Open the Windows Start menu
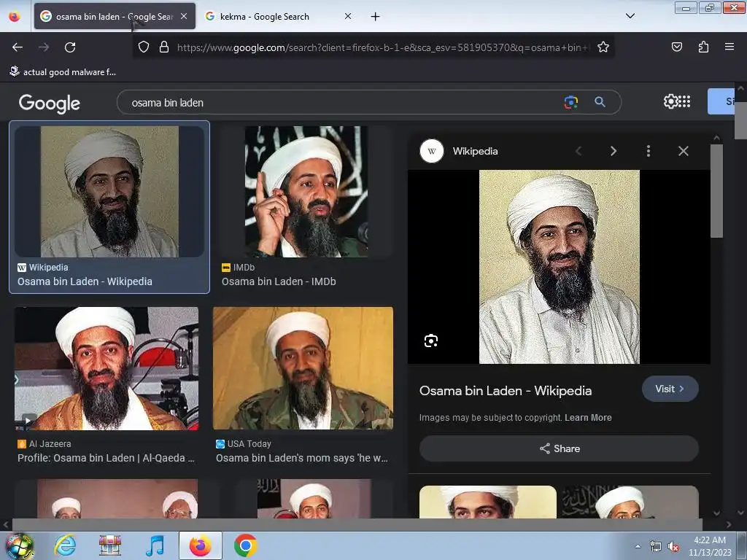The width and height of the screenshot is (747, 560). click(x=19, y=546)
